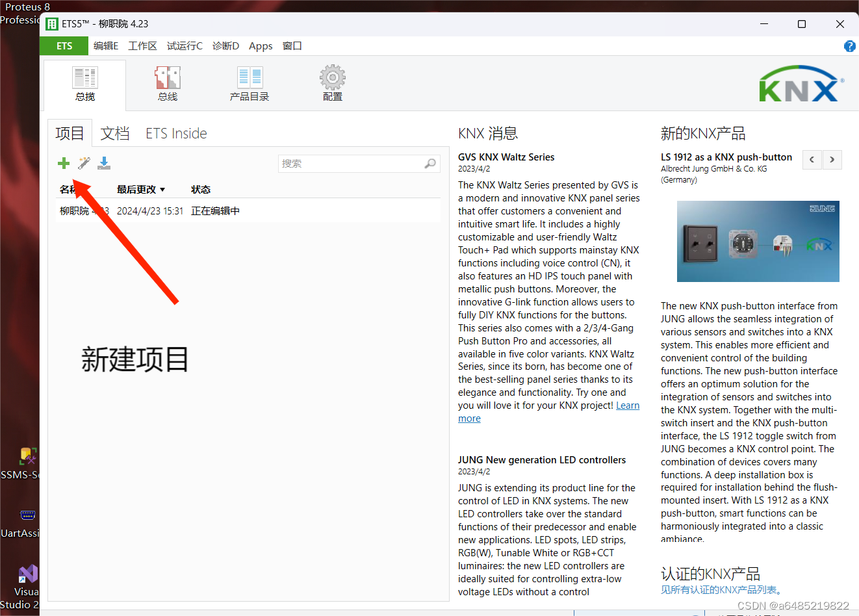Click the Albrecht Jung GmbH & Co. KG text

(x=713, y=169)
